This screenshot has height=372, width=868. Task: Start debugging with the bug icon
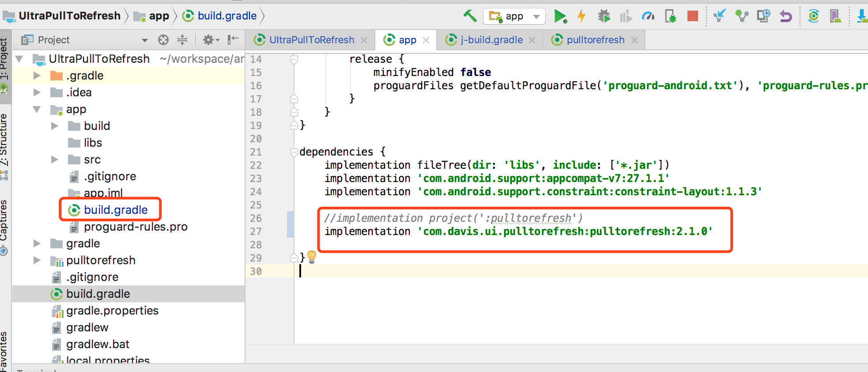point(604,16)
